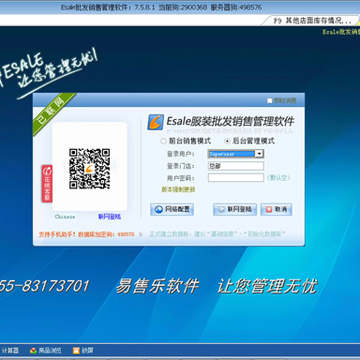Tick the checkbox in the login dialog header
This screenshot has height=360, width=360.
tap(270, 101)
